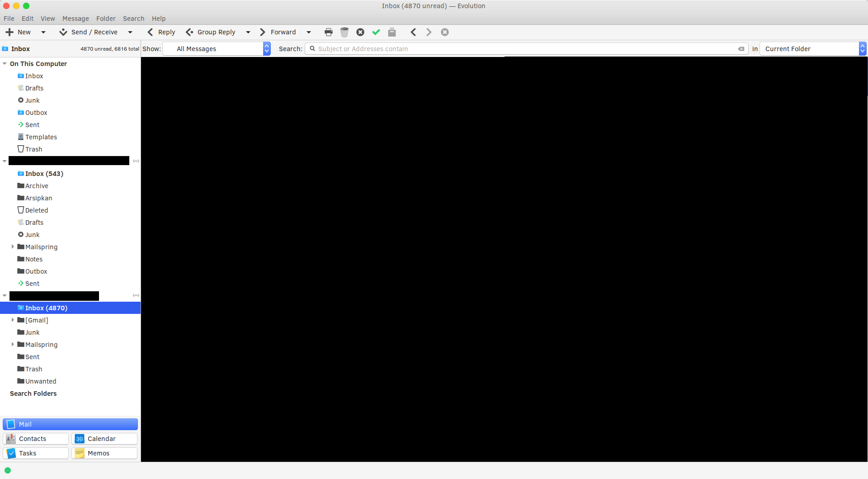Open the Forward options dropdown arrow
This screenshot has width=868, height=479.
click(309, 32)
